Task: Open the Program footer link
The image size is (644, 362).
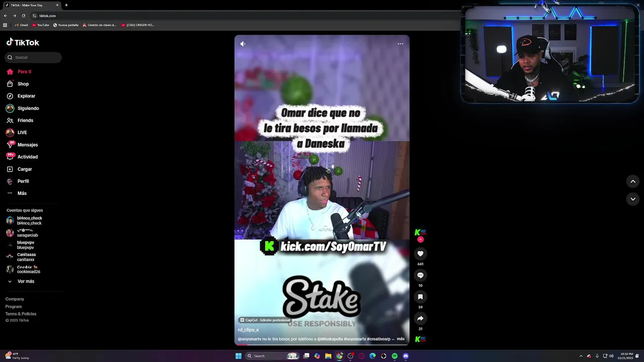Action: pos(14,307)
